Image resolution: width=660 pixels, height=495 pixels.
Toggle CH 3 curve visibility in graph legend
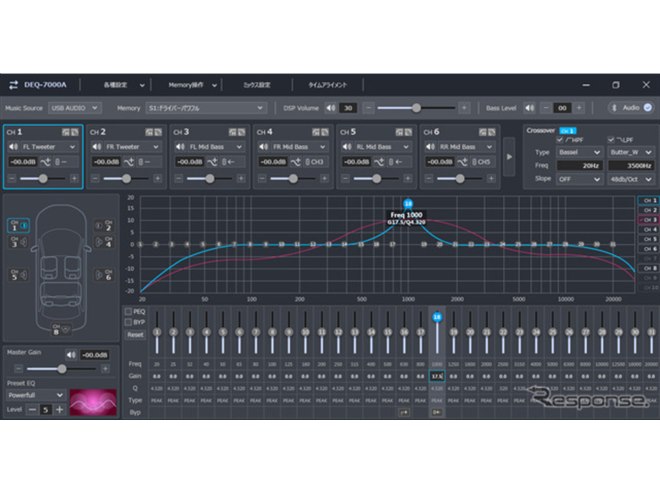[649, 220]
